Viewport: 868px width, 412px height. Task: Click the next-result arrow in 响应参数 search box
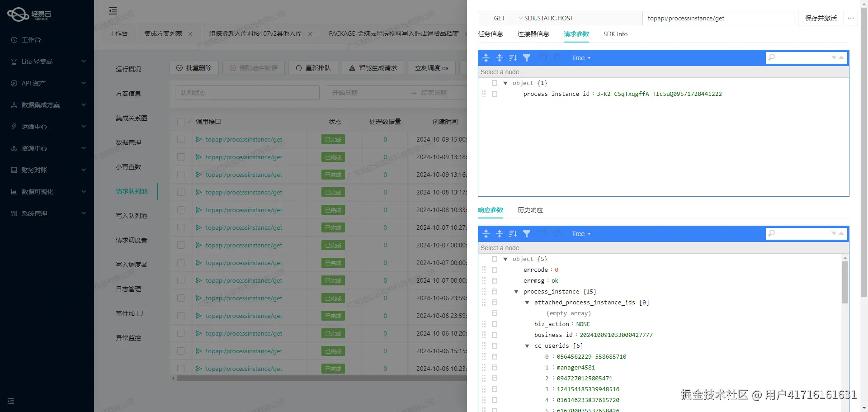click(x=834, y=234)
